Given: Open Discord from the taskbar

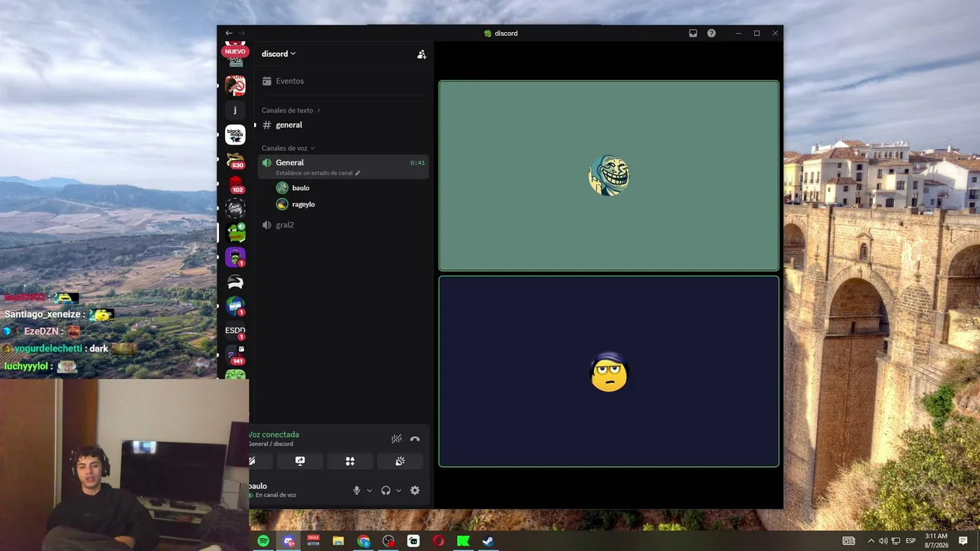Looking at the screenshot, I should [x=289, y=541].
